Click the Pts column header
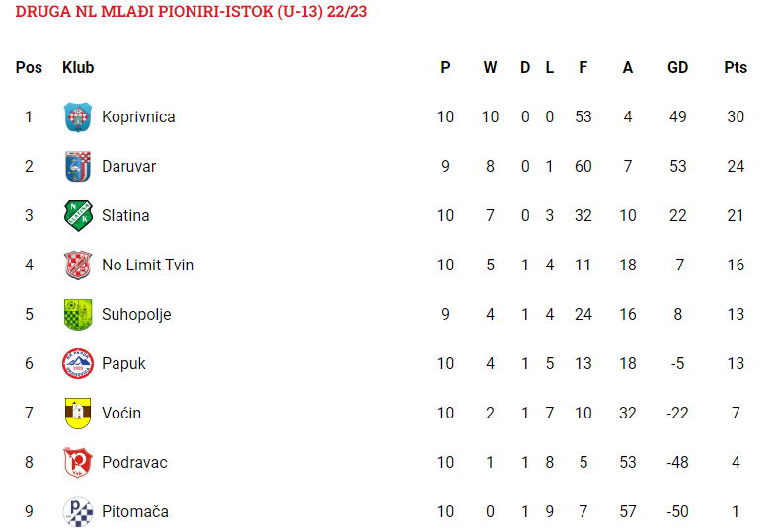The height and width of the screenshot is (532, 777). pyautogui.click(x=736, y=67)
